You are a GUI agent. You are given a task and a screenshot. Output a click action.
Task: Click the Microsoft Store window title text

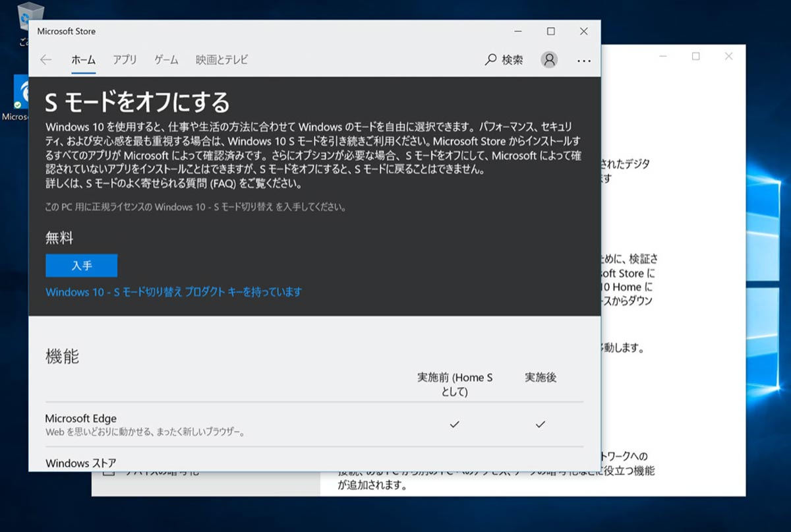[67, 31]
